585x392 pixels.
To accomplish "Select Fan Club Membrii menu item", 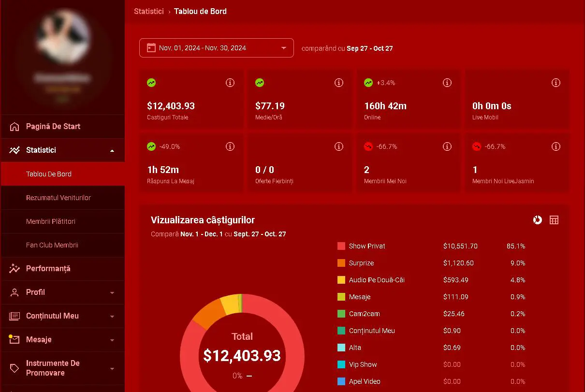I will click(52, 245).
